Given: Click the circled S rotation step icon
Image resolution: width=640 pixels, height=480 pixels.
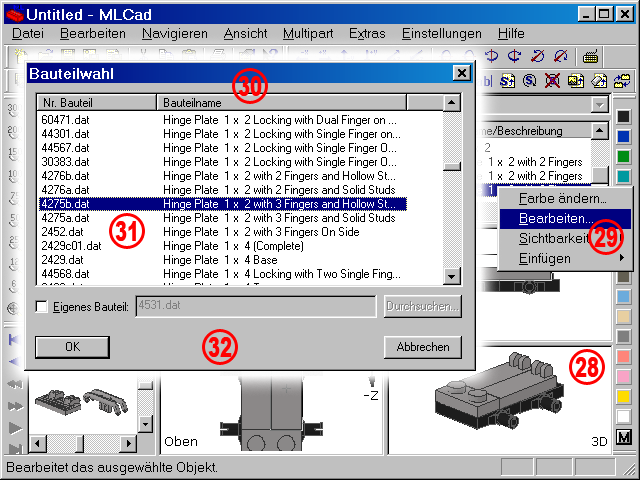Looking at the screenshot, I should pos(530,81).
